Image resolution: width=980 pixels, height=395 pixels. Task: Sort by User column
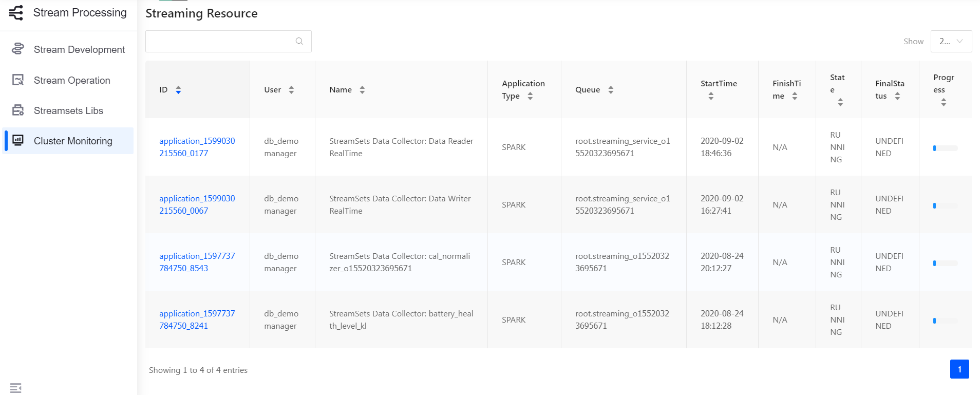[291, 90]
